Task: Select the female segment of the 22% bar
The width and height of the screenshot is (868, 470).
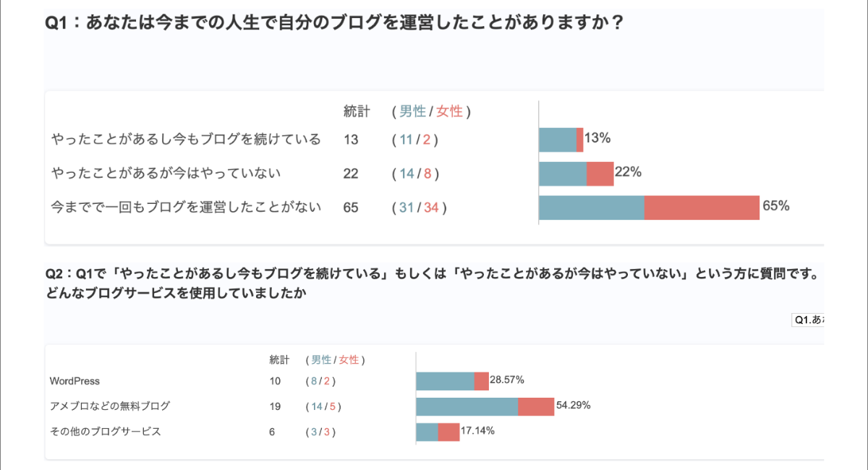Action: tap(600, 174)
